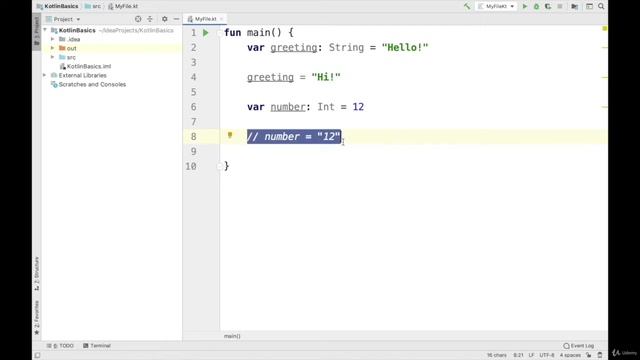This screenshot has width=640, height=360.
Task: Run with coverage icon in the toolbar
Action: (x=548, y=7)
